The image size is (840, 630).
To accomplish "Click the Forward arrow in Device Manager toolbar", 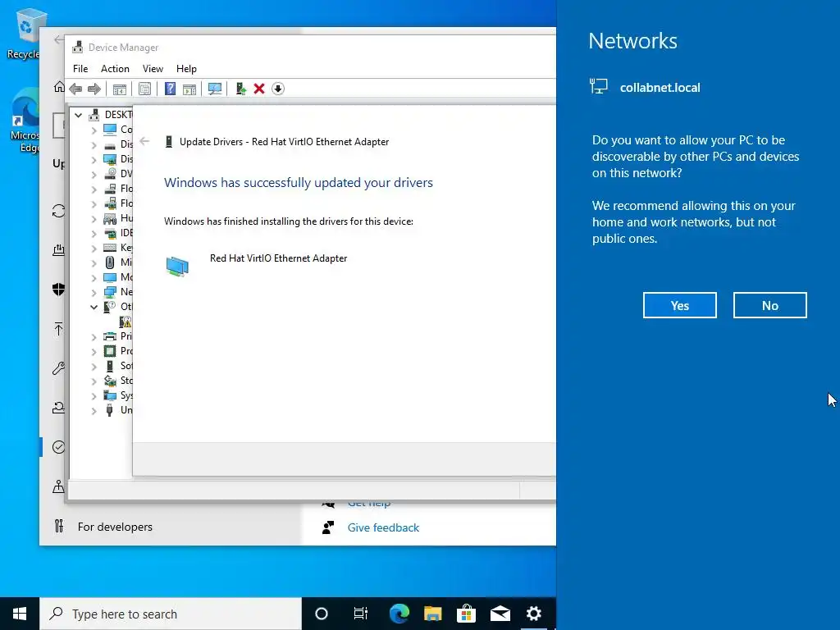I will 94,89.
